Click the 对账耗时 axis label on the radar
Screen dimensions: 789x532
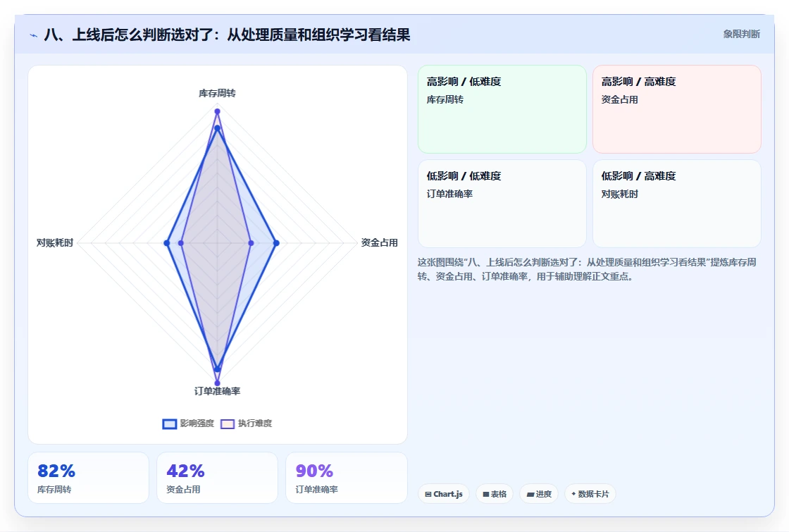tap(55, 242)
